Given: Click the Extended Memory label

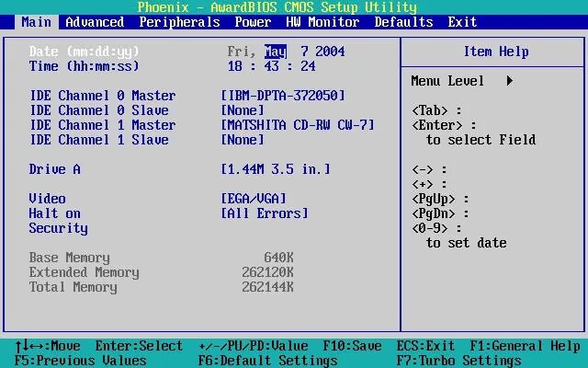Looking at the screenshot, I should (84, 272).
